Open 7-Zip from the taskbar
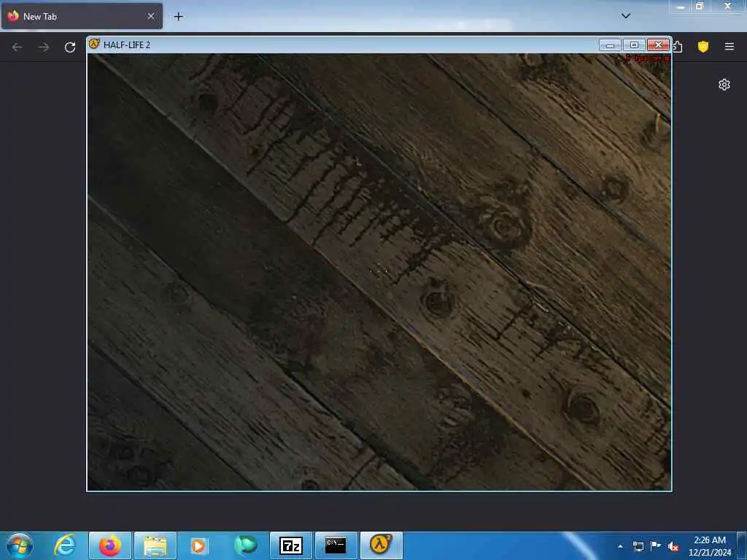 tap(291, 545)
